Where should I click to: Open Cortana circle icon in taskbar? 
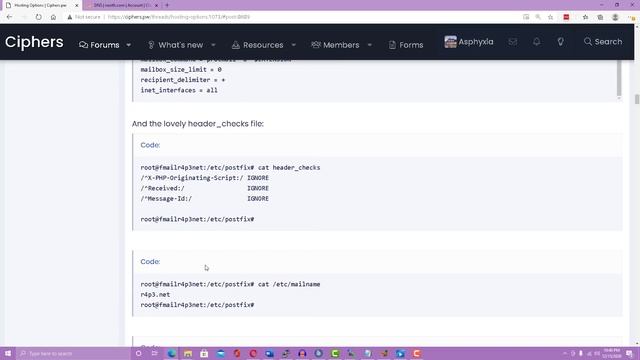(139, 353)
